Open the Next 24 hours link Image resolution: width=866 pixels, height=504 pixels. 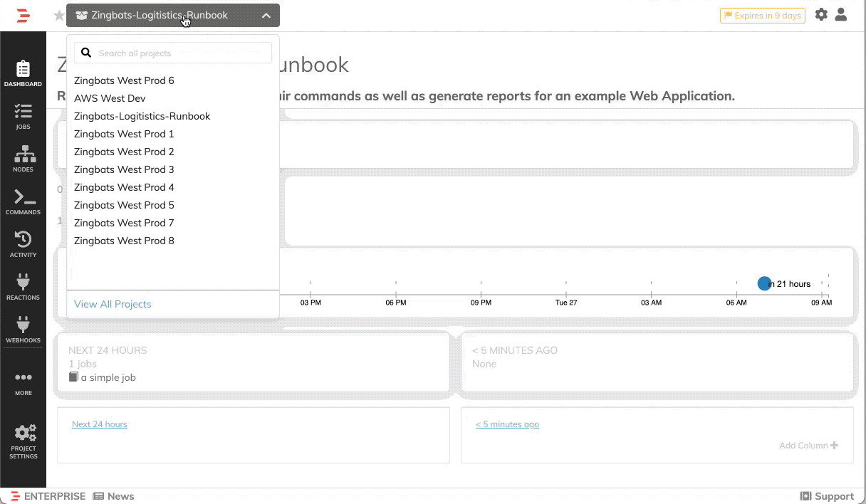pos(100,424)
